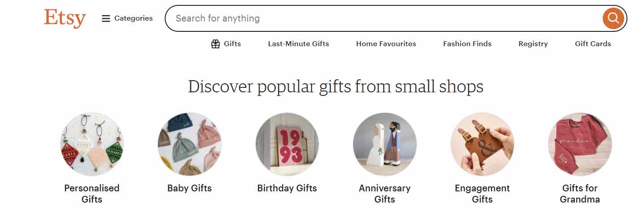Open the Home Favourites menu item
This screenshot has height=216, width=644.
pyautogui.click(x=386, y=44)
